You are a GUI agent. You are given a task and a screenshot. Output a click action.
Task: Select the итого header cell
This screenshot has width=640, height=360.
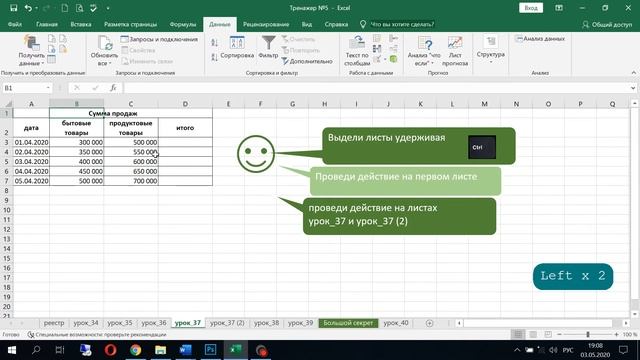pos(185,128)
